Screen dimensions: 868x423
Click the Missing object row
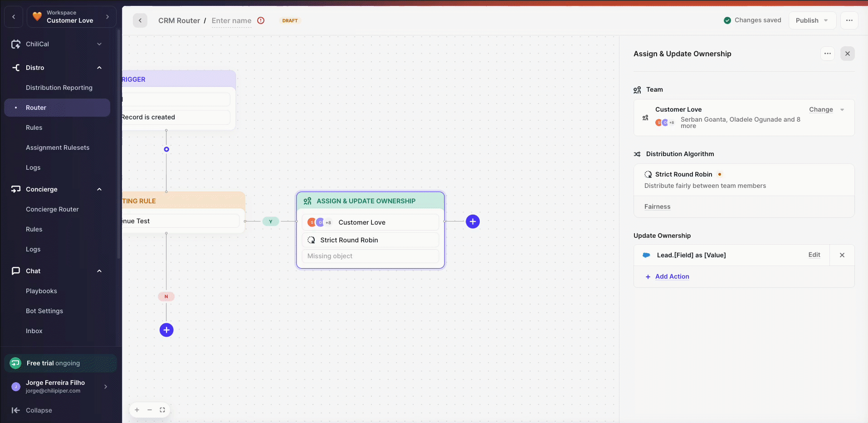[371, 256]
